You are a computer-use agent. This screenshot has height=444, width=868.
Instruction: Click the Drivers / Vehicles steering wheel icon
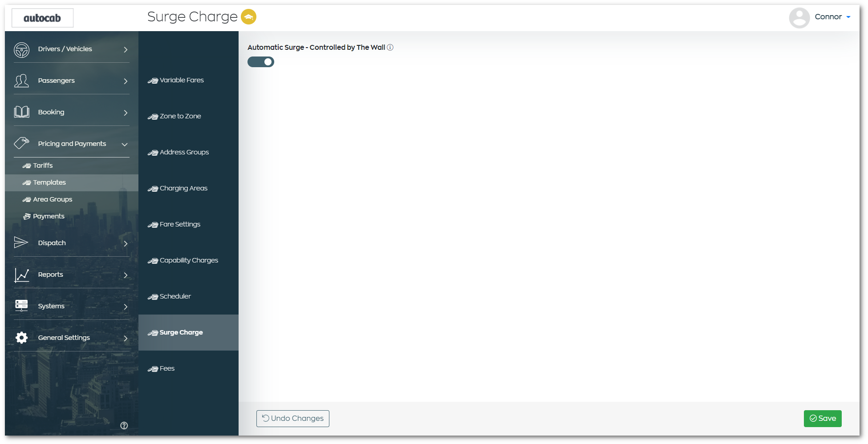pos(21,50)
